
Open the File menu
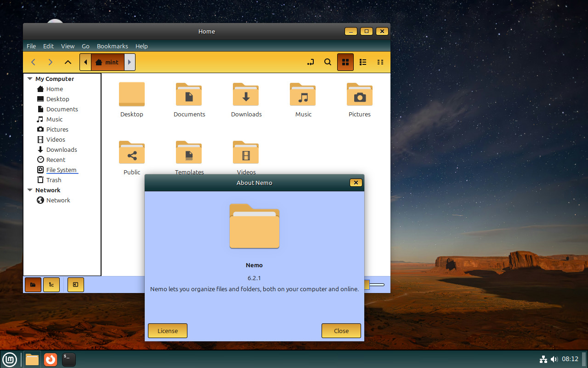(31, 46)
